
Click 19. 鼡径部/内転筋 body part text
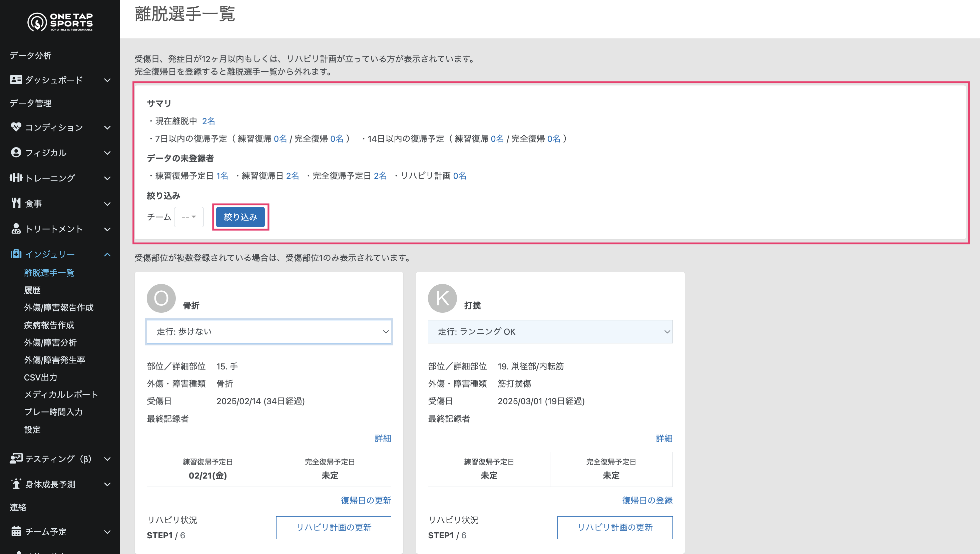pos(531,366)
